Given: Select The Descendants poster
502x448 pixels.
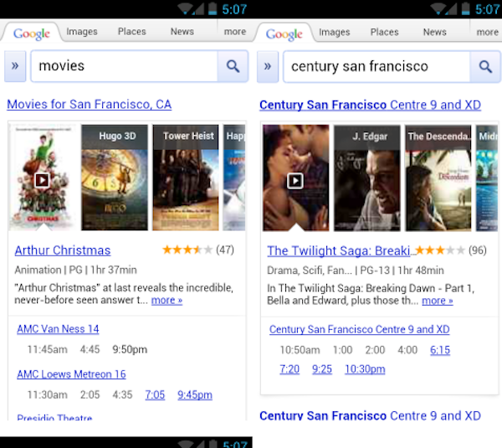Looking at the screenshot, I should point(438,178).
